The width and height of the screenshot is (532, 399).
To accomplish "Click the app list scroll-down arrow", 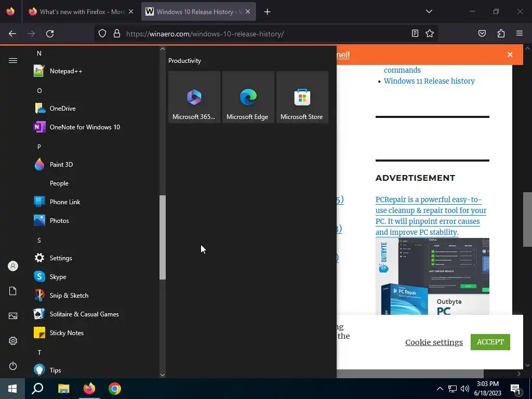I will pyautogui.click(x=163, y=375).
